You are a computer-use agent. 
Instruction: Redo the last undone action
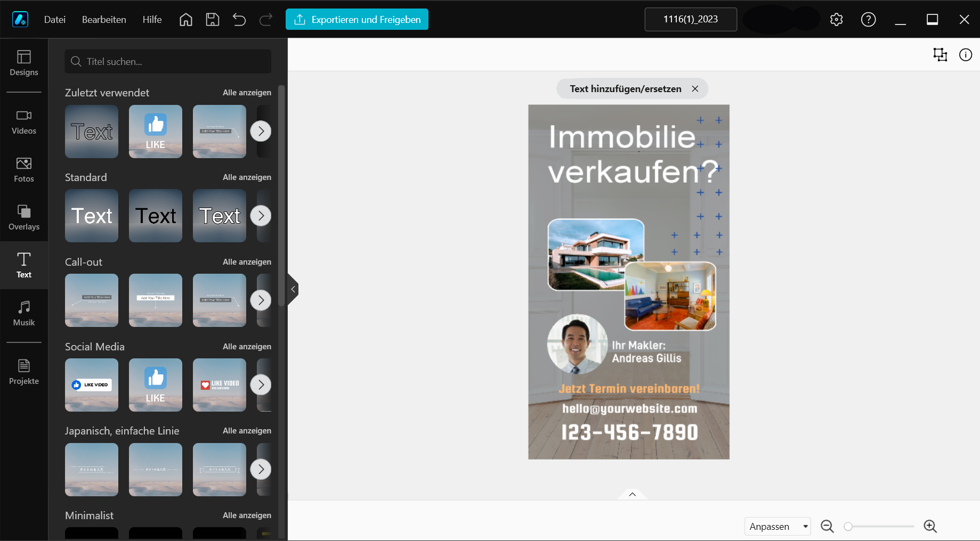(x=266, y=20)
